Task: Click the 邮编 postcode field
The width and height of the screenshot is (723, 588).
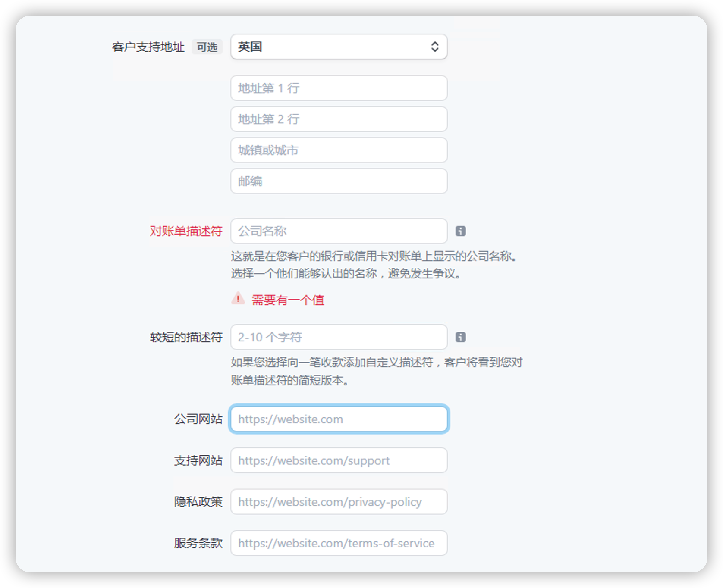Action: pyautogui.click(x=339, y=181)
